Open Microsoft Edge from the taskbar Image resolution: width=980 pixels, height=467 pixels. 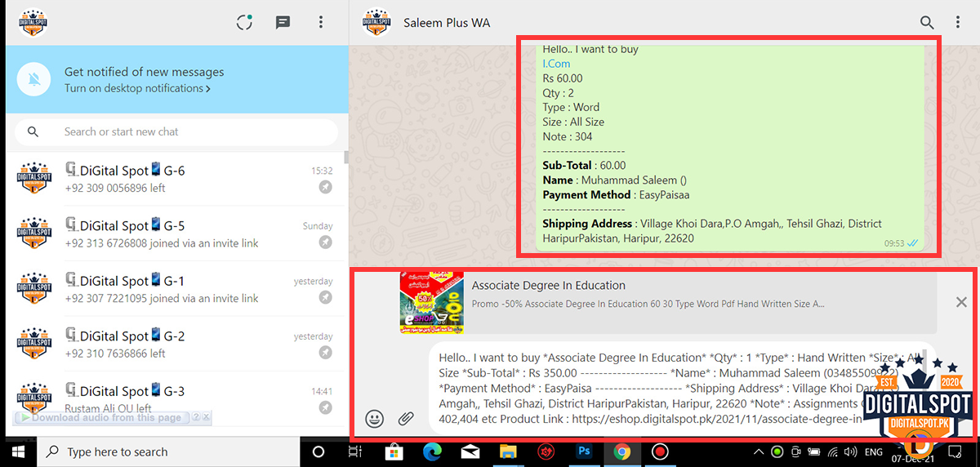click(x=432, y=451)
